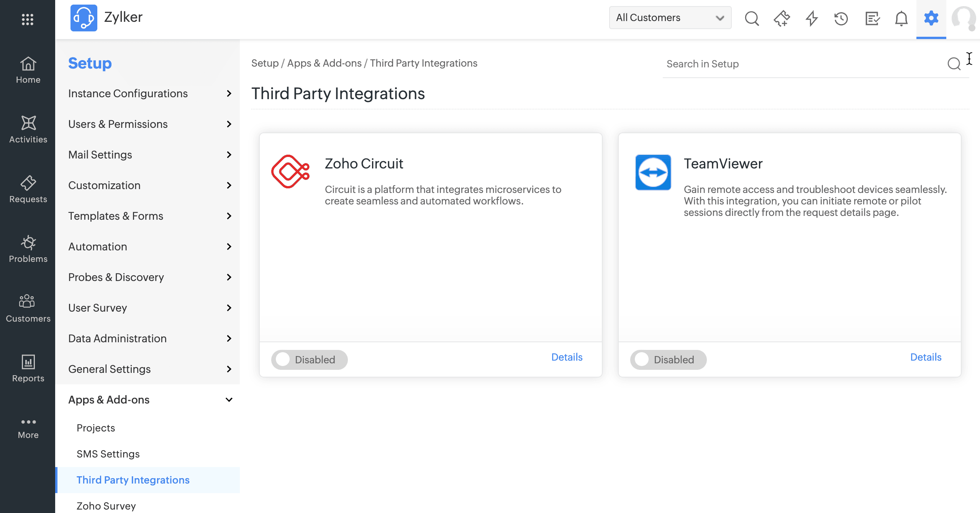Open the lightning quick actions icon
This screenshot has height=513, width=980.
tap(811, 18)
